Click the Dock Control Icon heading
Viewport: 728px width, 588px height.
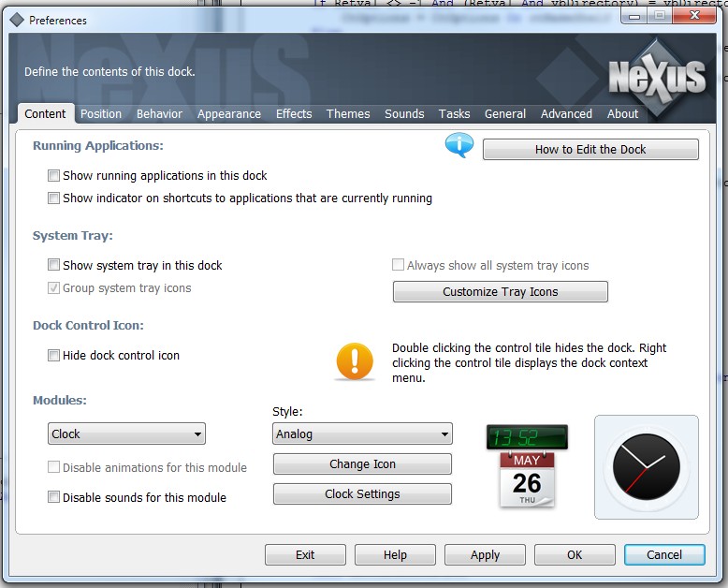[88, 325]
